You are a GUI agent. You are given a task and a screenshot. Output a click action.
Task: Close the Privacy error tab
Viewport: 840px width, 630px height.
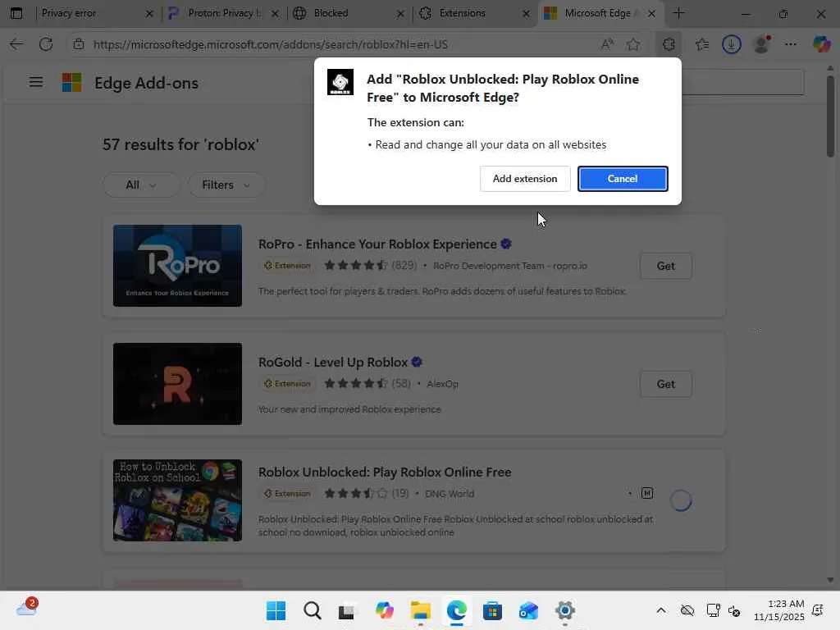pyautogui.click(x=149, y=14)
